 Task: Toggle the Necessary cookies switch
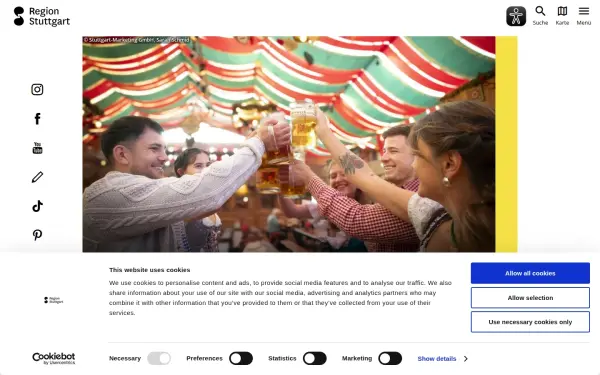click(159, 359)
